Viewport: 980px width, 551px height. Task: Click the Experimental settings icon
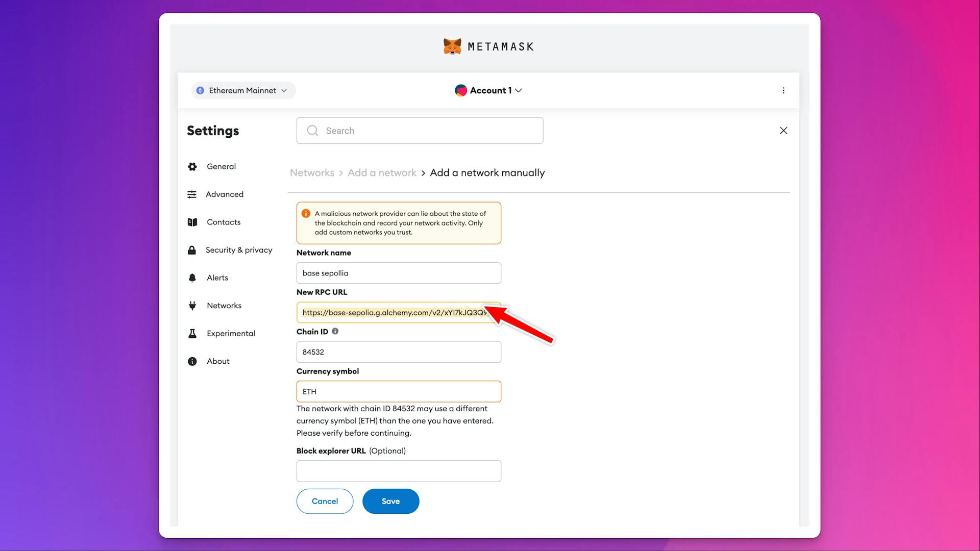[192, 333]
